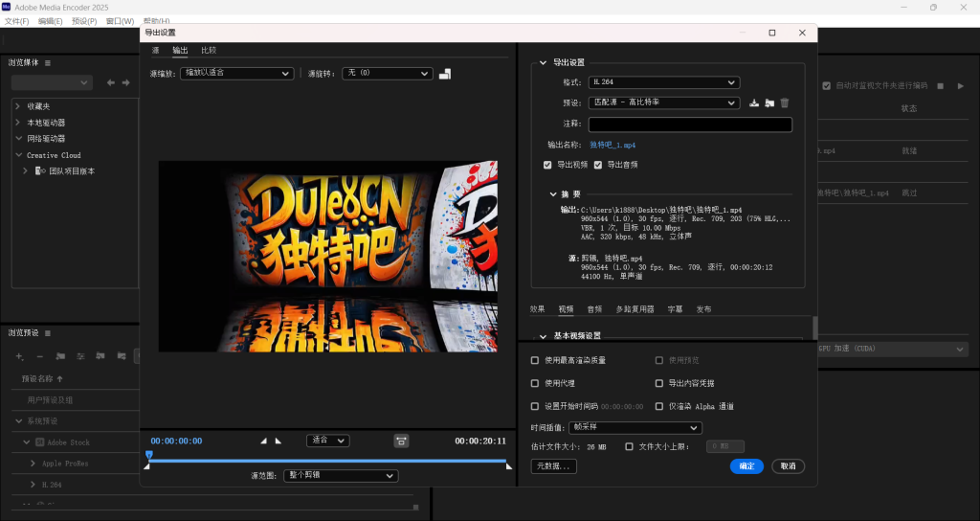Uncheck the 导出音频 checkbox
The image size is (980, 521).
[598, 165]
